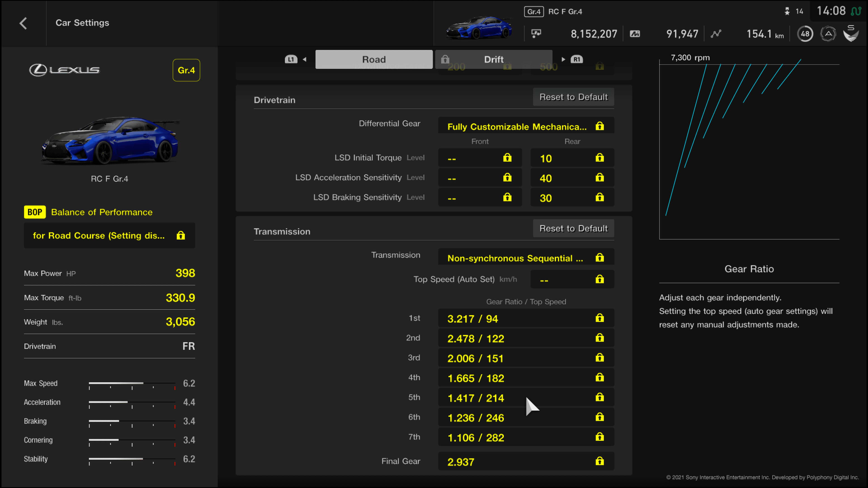Switch to the Road settings tab

point(374,59)
